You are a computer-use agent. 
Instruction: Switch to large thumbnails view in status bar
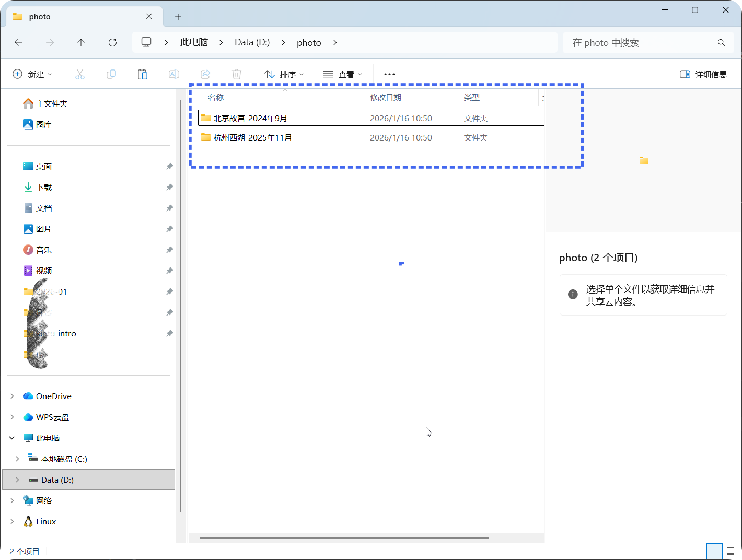click(x=731, y=551)
